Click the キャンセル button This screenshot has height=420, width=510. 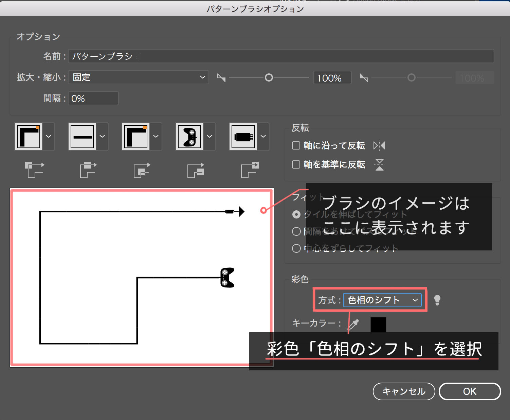tap(404, 391)
